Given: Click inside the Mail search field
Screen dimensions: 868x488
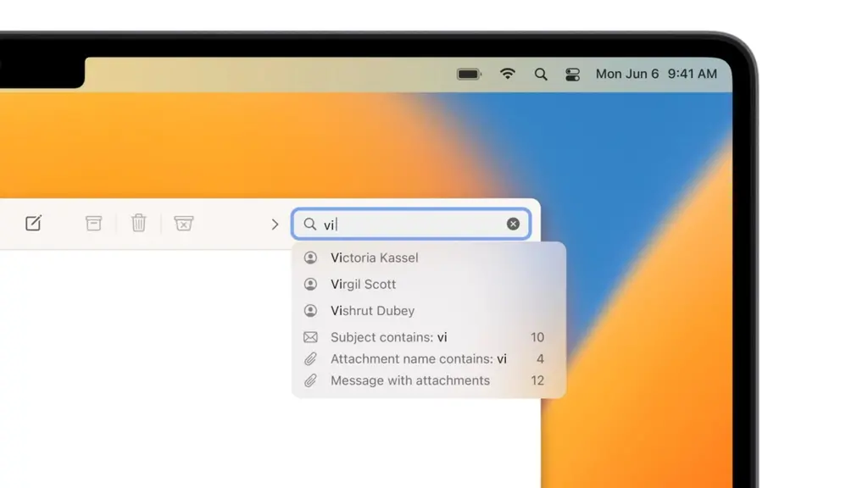Looking at the screenshot, I should tap(411, 224).
